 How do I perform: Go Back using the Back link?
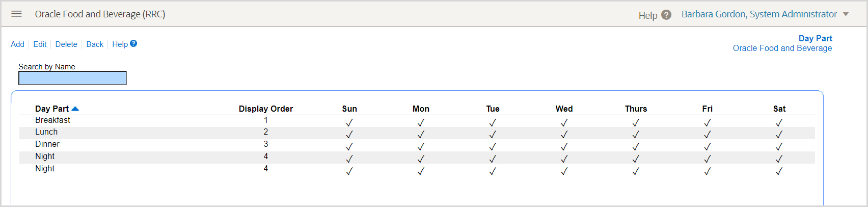(x=95, y=44)
